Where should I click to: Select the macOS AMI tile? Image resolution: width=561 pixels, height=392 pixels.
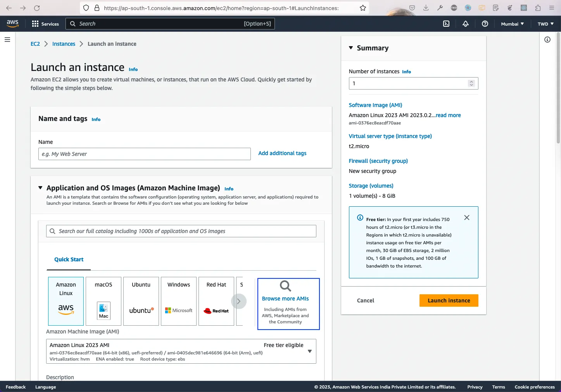(104, 301)
